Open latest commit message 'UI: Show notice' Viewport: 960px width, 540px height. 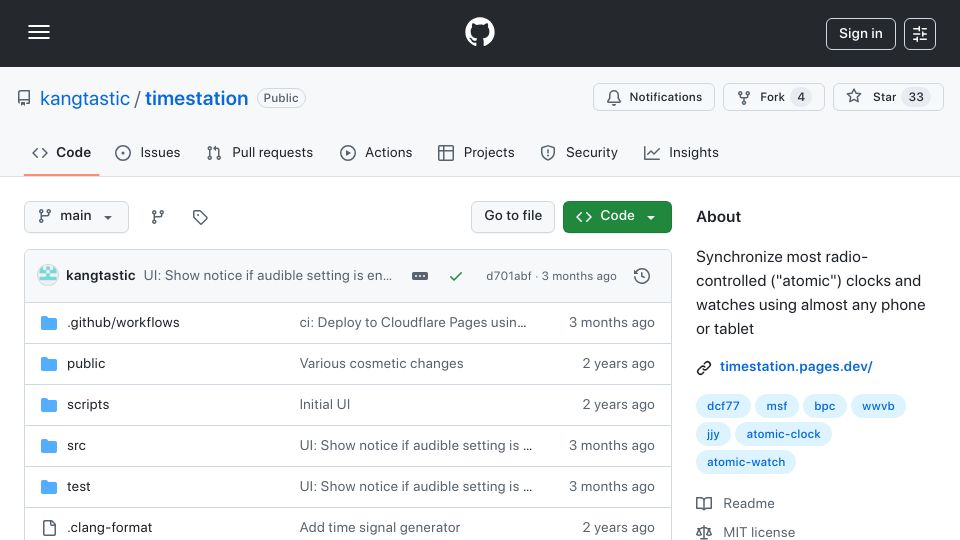pyautogui.click(x=268, y=276)
